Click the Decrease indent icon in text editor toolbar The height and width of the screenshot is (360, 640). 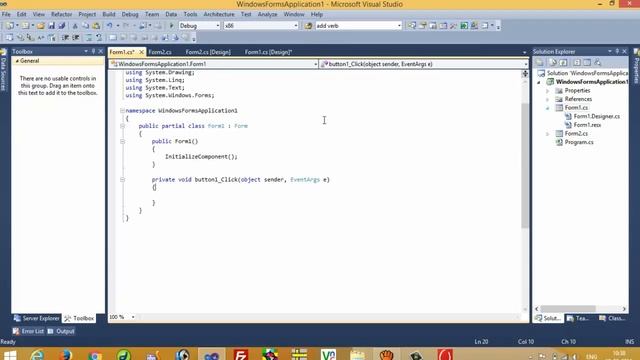[65, 38]
